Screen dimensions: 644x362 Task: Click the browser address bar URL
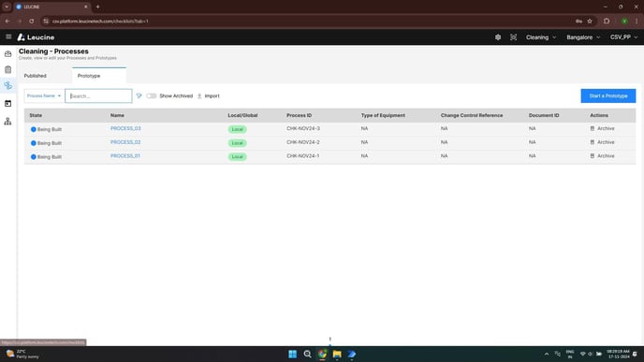(x=100, y=21)
